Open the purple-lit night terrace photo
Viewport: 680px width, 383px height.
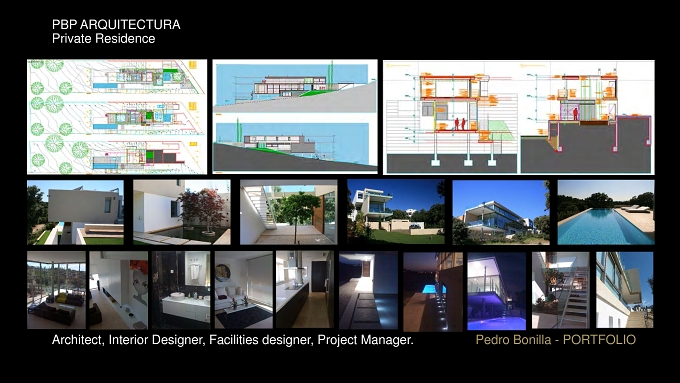coord(497,291)
